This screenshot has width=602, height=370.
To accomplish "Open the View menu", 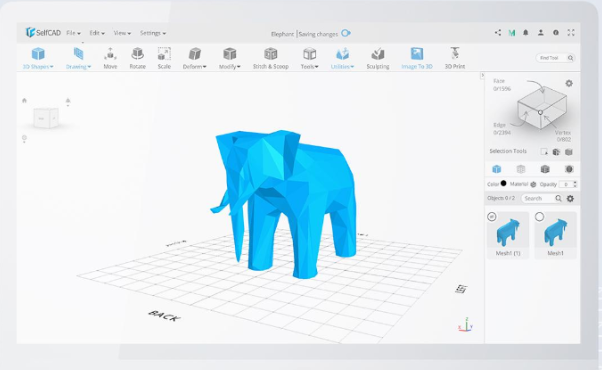I will coord(122,33).
